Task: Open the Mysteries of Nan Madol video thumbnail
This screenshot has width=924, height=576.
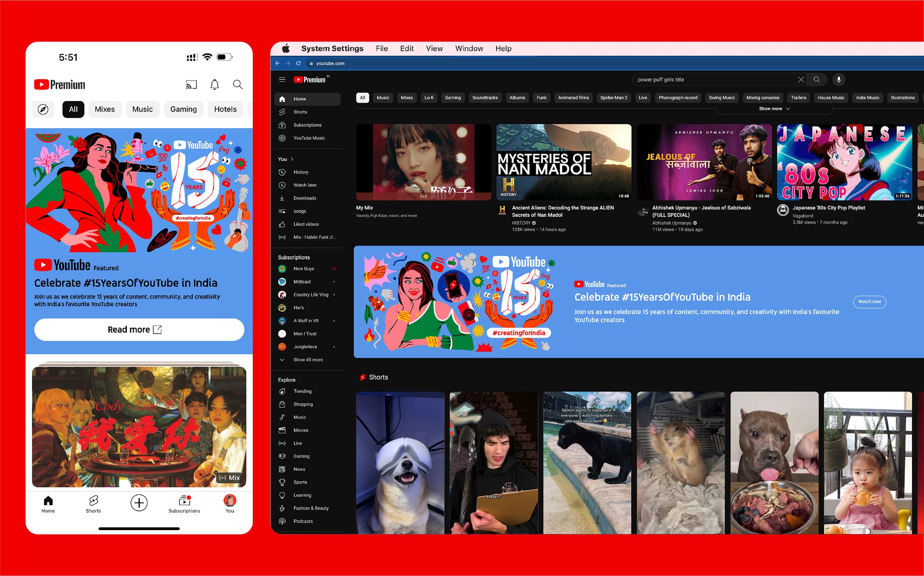Action: [564, 162]
